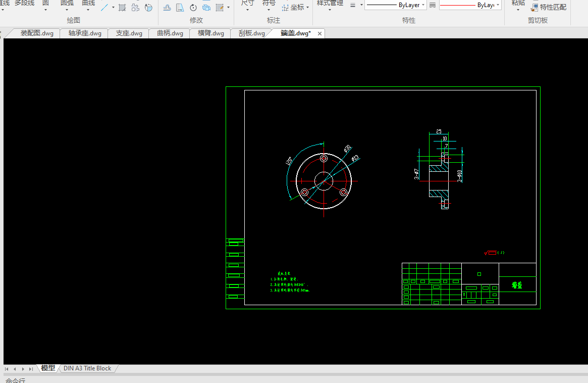Close the 端盖.dwg document tab

[x=319, y=33]
